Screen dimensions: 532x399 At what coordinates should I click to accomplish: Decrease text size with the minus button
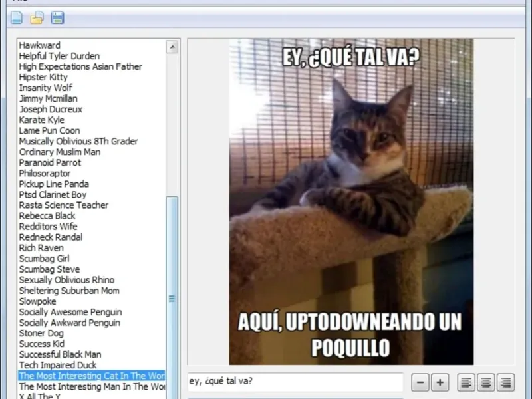(x=420, y=382)
